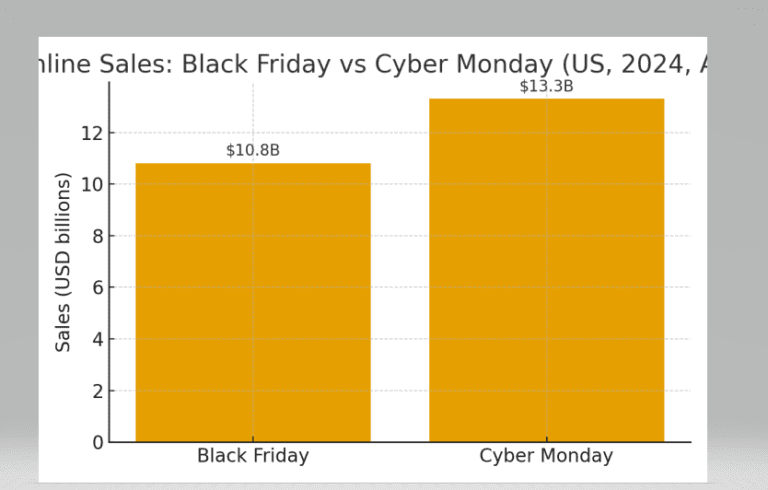Click the Black Friday x-axis label
The image size is (768, 490).
click(253, 456)
